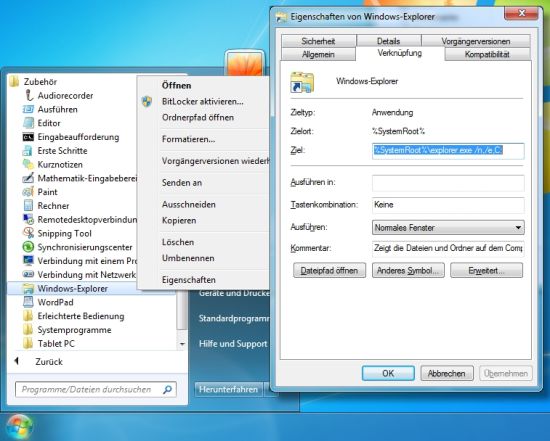The width and height of the screenshot is (550, 441).
Task: Switch to the Kompatibilität tab
Action: click(487, 54)
